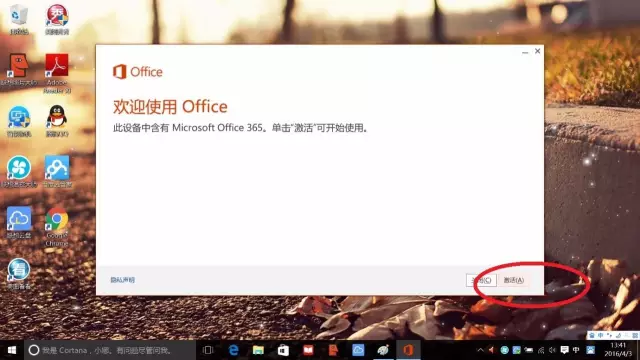Image resolution: width=640 pixels, height=360 pixels.
Task: Open the taskbar clock showing 13:41
Action: click(618, 350)
